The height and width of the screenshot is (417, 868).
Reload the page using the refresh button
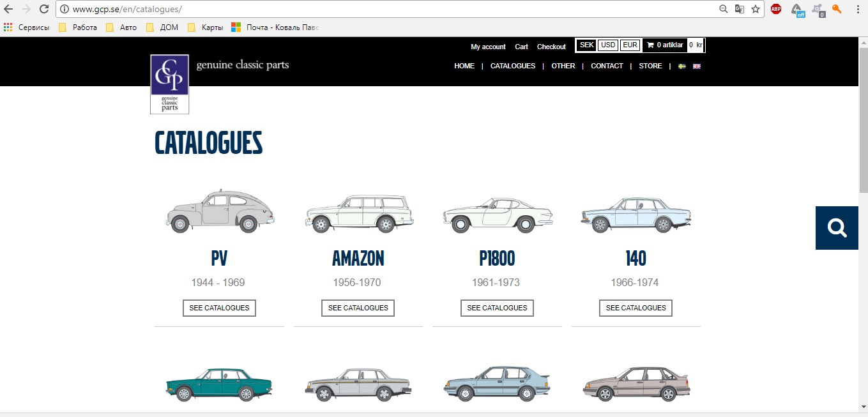(x=44, y=9)
